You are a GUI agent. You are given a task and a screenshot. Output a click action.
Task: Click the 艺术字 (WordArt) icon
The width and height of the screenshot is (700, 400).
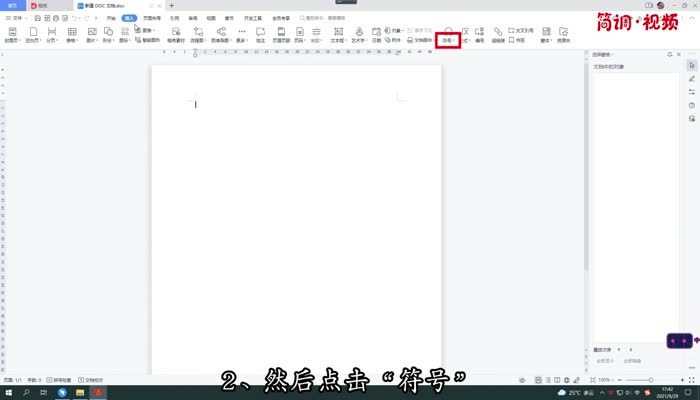(x=359, y=36)
